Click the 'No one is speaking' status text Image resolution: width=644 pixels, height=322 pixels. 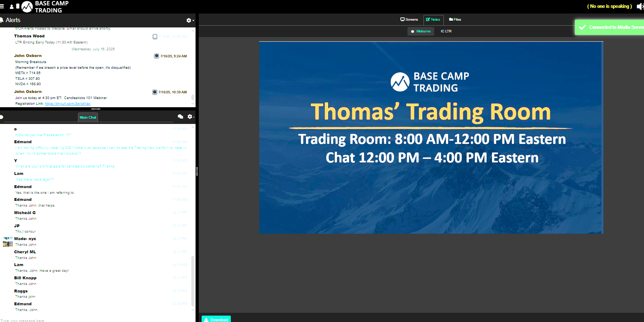click(x=609, y=6)
